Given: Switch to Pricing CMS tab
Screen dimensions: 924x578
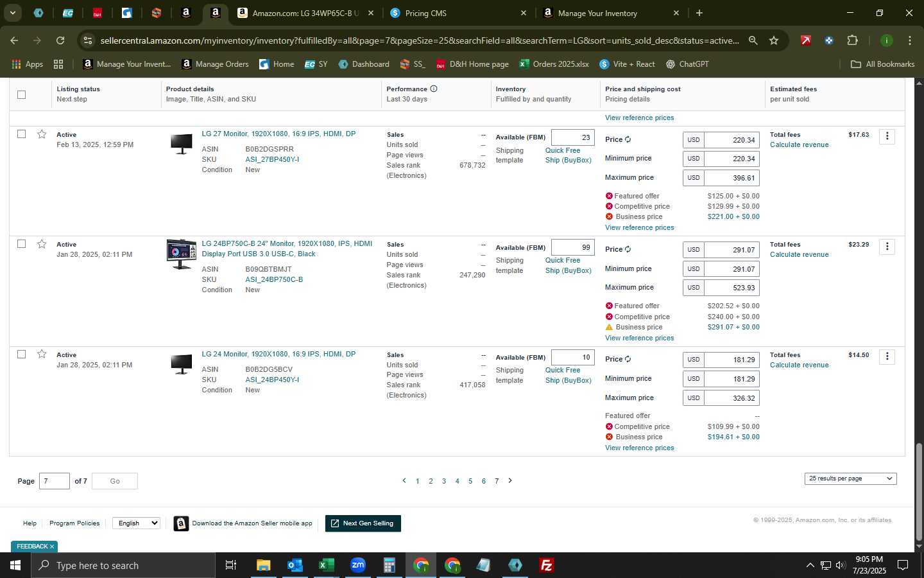Looking at the screenshot, I should click(x=458, y=13).
